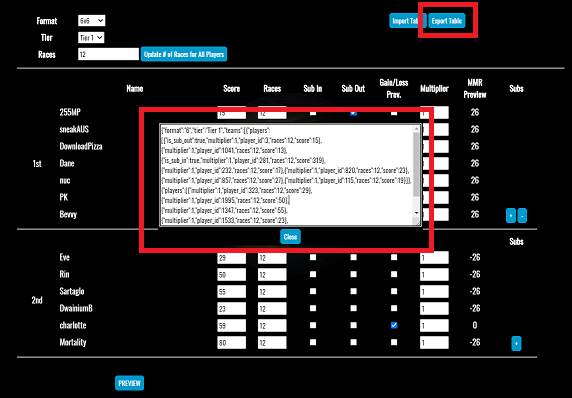
Task: Click inside the exported JSON text area
Action: (286, 175)
